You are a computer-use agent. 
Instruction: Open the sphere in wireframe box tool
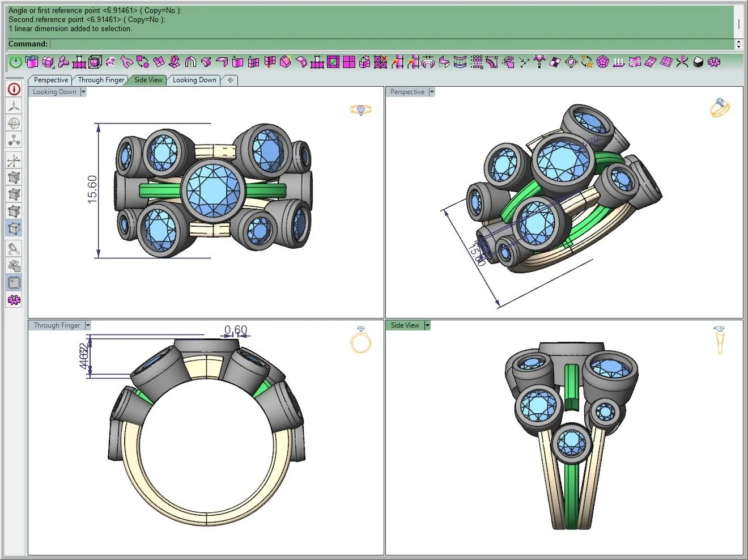coord(95,62)
